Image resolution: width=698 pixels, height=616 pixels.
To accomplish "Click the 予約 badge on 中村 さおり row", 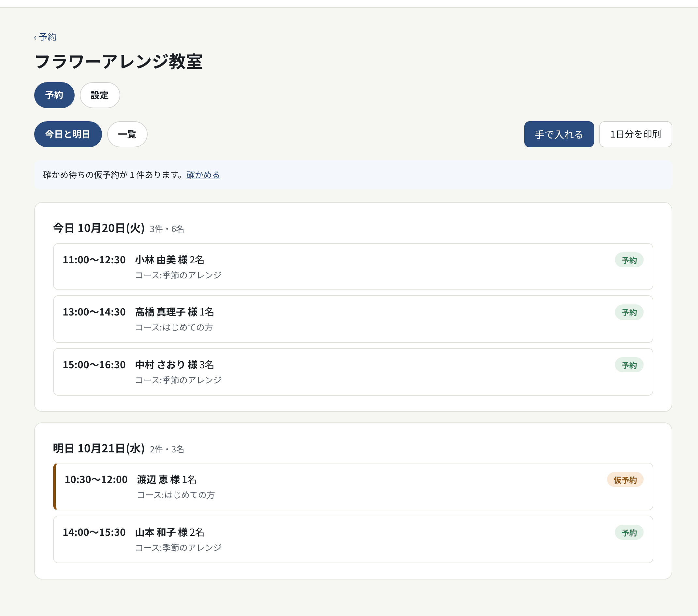I will click(629, 365).
